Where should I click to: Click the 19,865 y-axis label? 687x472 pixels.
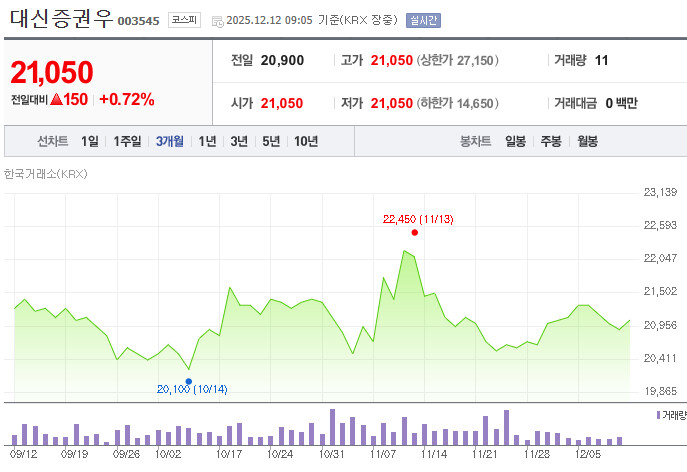click(x=660, y=391)
